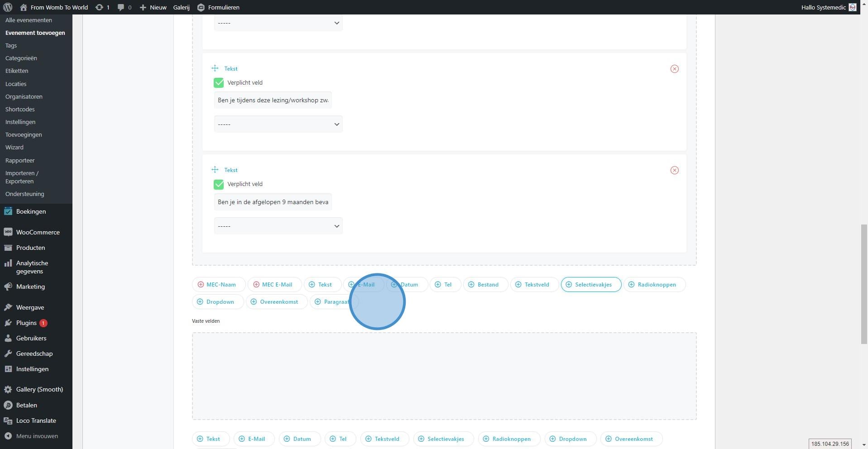Image resolution: width=868 pixels, height=449 pixels.
Task: Remove the 'Ben je tijdens deze lezing' field
Action: [674, 69]
